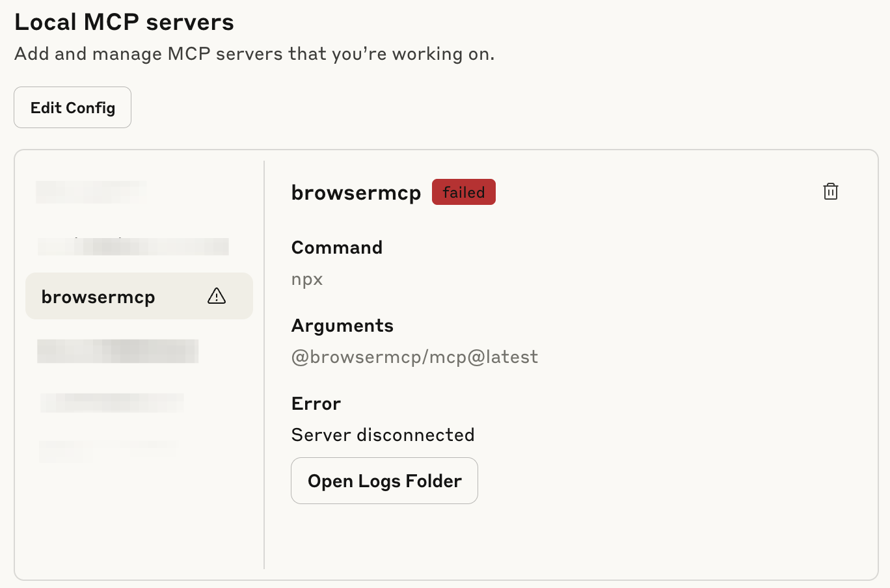Click the Local MCP servers title
The height and width of the screenshot is (588, 890).
coord(124,22)
